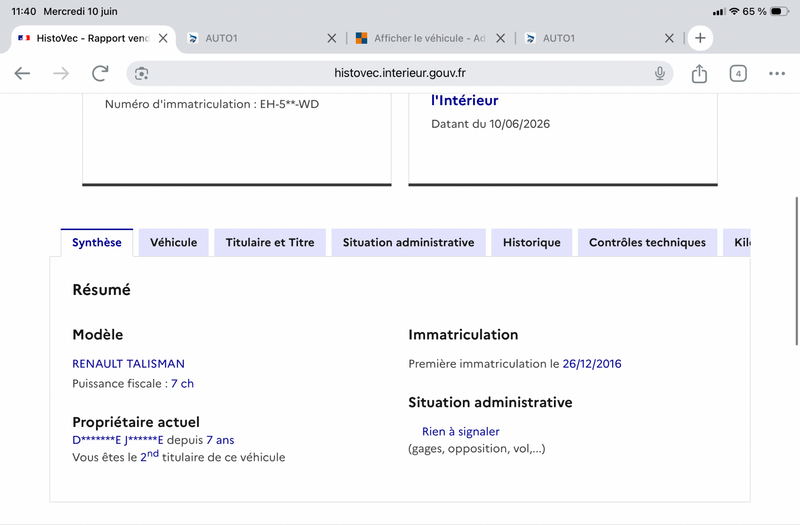
Task: Open the Historique tab
Action: pos(532,242)
